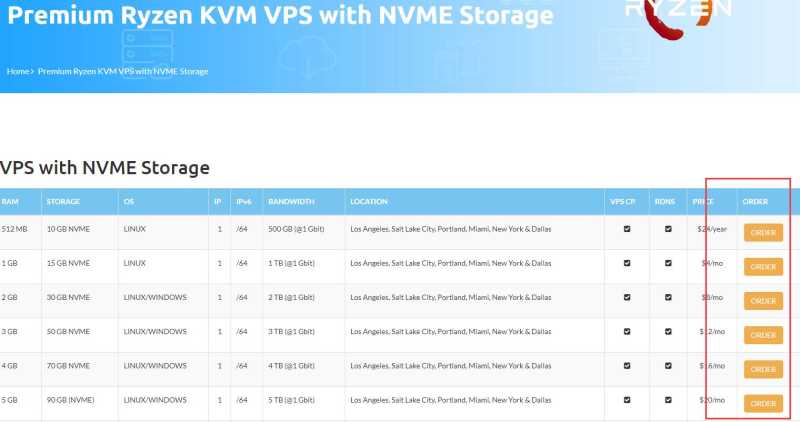Click the STORAGE column header
This screenshot has height=422, width=800.
[x=63, y=202]
